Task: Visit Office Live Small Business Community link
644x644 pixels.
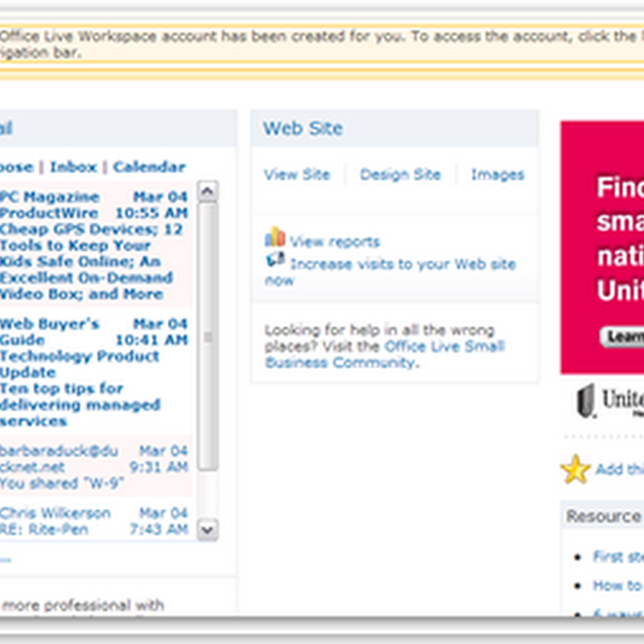Action: 385,354
